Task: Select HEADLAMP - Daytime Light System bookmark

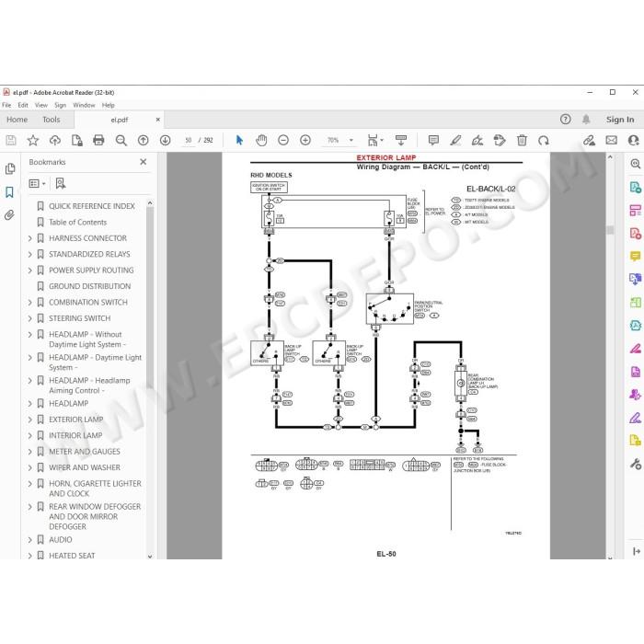Action: (95, 362)
